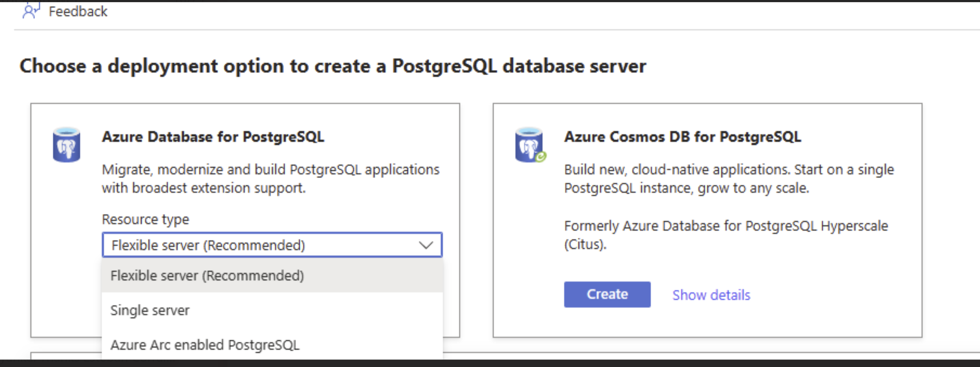This screenshot has height=367, width=980.
Task: Select Single server resource type
Action: (x=150, y=310)
